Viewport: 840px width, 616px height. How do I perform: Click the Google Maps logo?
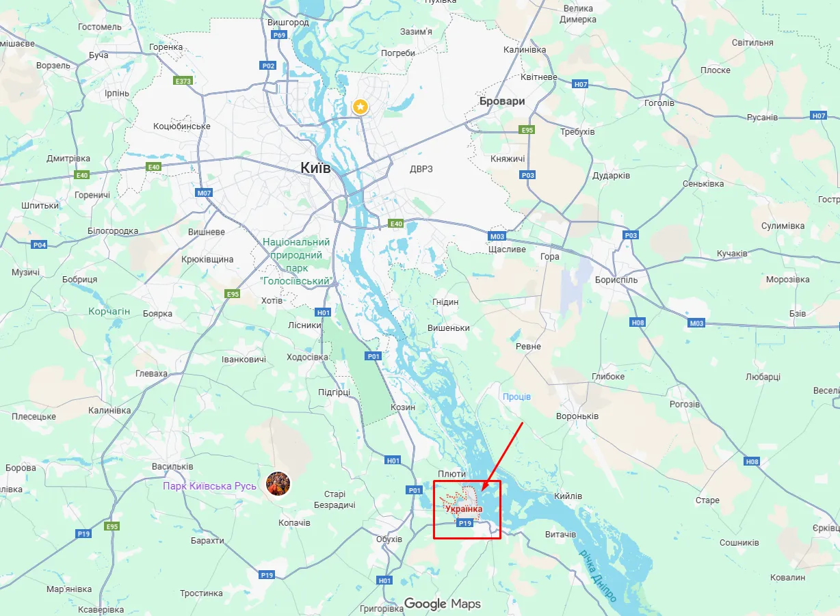[x=442, y=604]
